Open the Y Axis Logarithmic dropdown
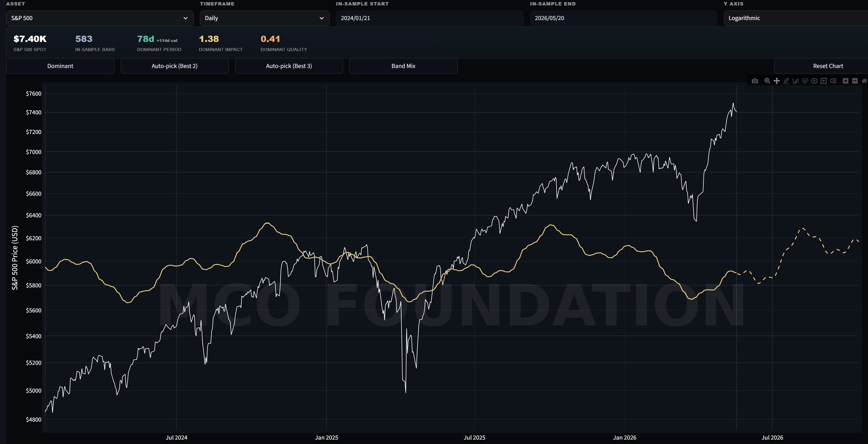The width and height of the screenshot is (868, 444). click(x=796, y=18)
